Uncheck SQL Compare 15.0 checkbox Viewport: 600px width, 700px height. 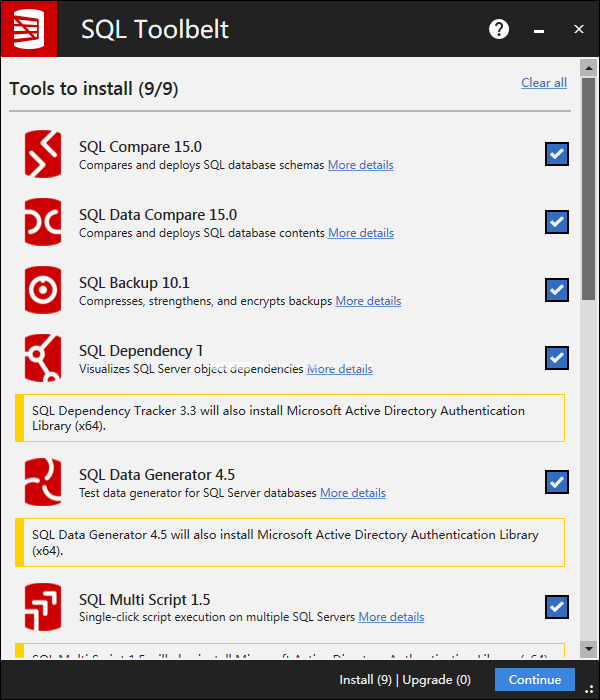[x=557, y=154]
